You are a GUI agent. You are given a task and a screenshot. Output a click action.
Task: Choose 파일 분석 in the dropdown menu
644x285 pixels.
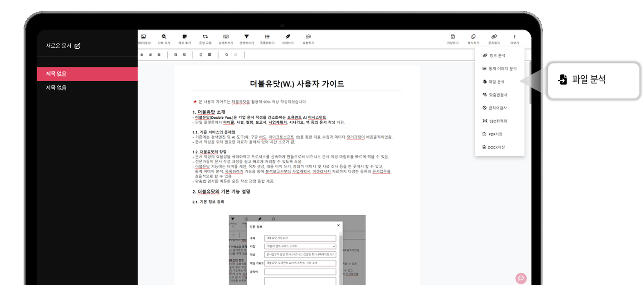tap(500, 82)
